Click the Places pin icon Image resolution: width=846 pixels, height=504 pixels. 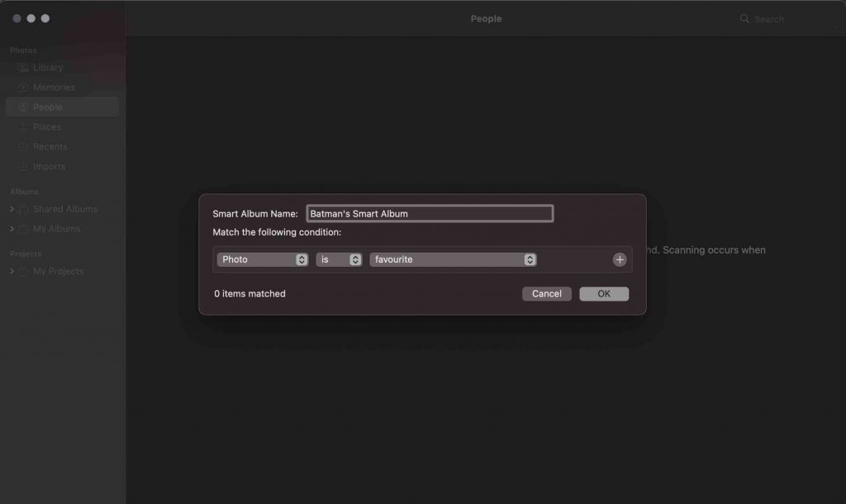click(23, 127)
